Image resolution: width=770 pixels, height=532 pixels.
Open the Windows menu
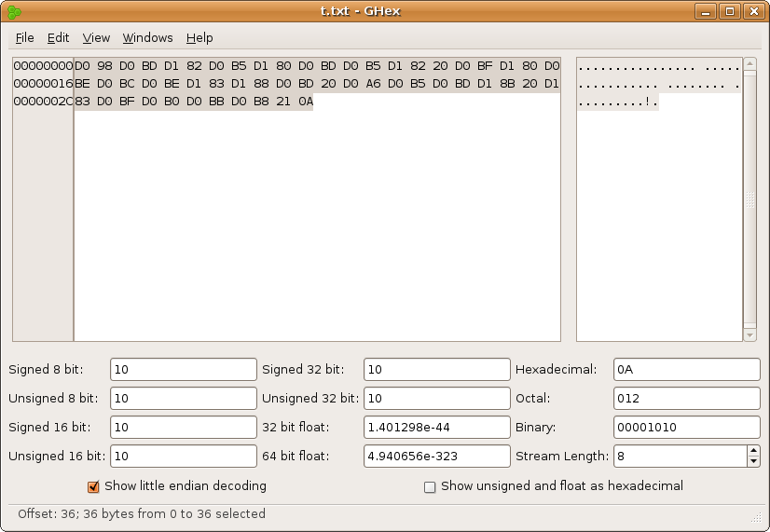coord(147,38)
